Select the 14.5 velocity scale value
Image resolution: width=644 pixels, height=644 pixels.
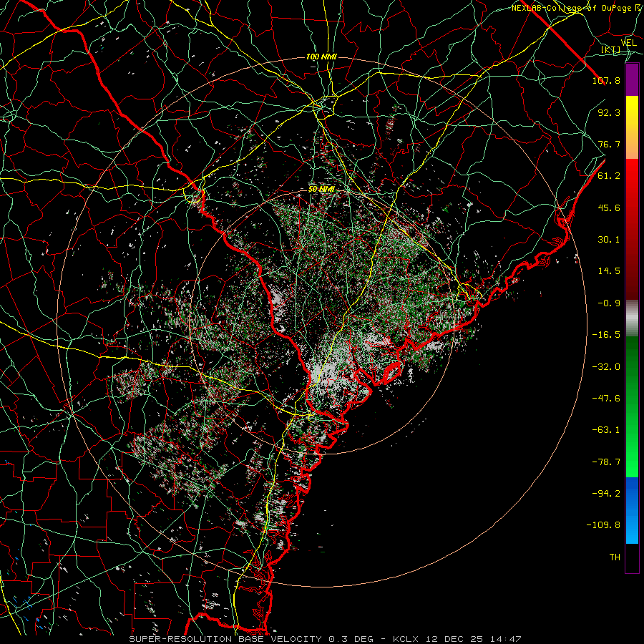tap(609, 271)
